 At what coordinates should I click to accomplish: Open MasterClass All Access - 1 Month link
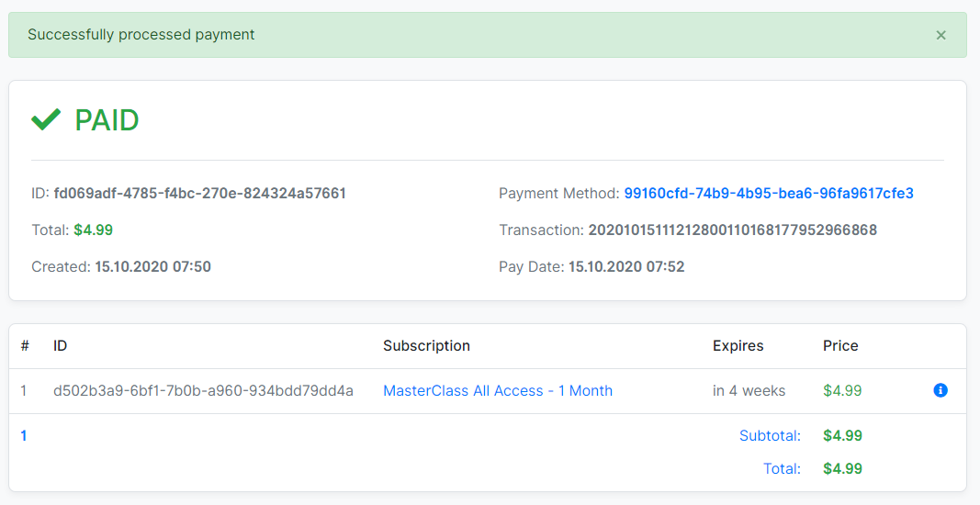click(497, 391)
